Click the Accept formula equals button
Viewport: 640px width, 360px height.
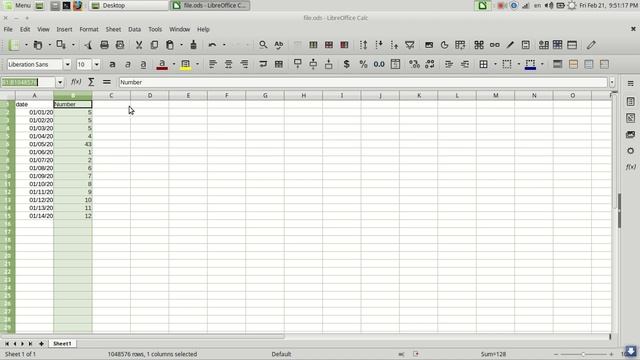107,82
